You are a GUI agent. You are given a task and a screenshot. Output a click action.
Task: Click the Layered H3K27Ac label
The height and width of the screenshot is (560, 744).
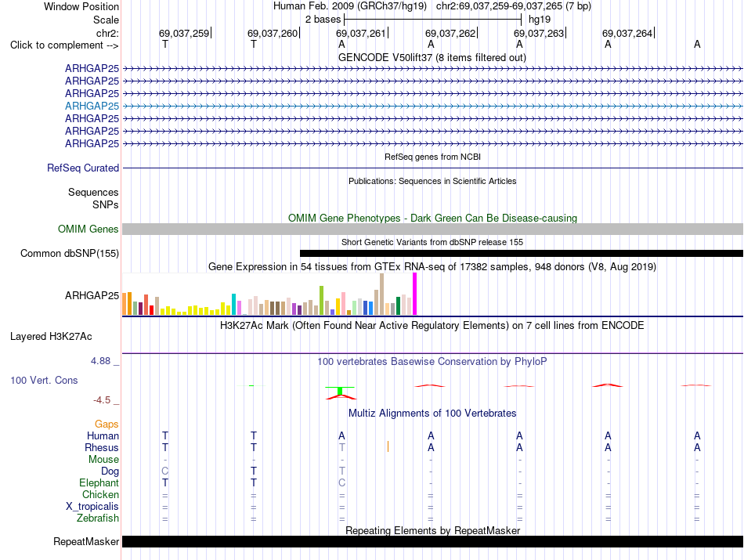coord(51,337)
